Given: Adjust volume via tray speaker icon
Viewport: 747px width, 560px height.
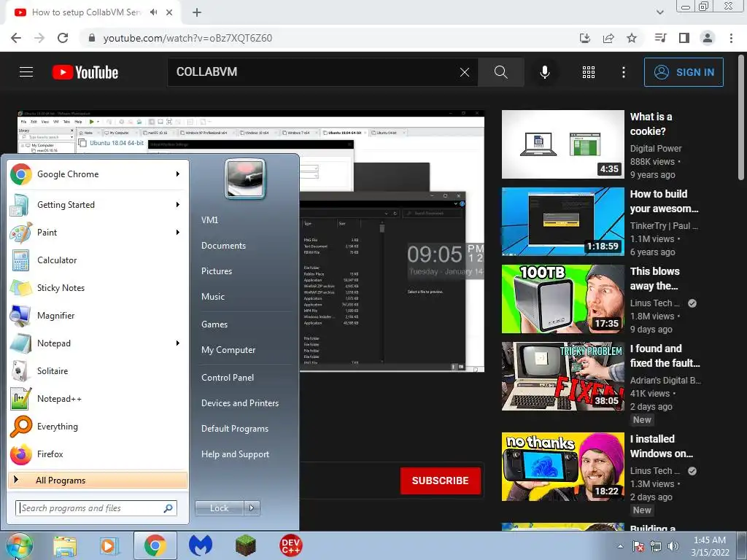Looking at the screenshot, I should pos(673,546).
